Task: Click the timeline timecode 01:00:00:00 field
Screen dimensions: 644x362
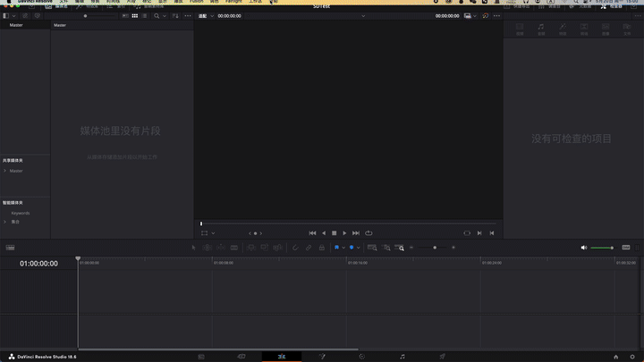Action: [38, 264]
